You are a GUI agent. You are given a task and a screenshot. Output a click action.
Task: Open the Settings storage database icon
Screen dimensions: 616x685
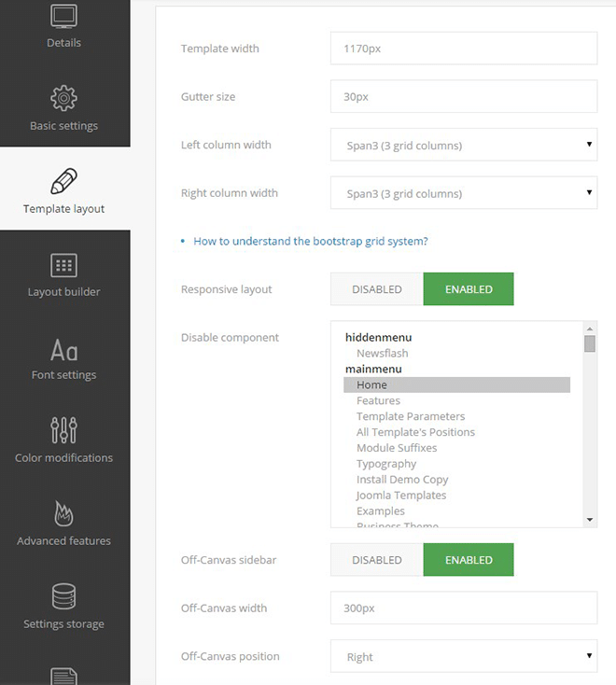point(63,596)
